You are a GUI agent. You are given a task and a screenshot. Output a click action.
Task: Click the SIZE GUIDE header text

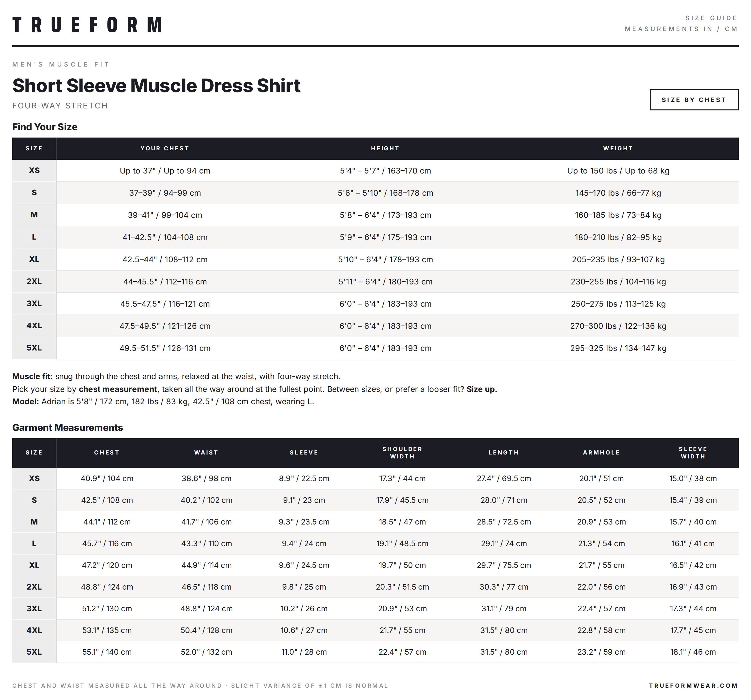(x=711, y=18)
